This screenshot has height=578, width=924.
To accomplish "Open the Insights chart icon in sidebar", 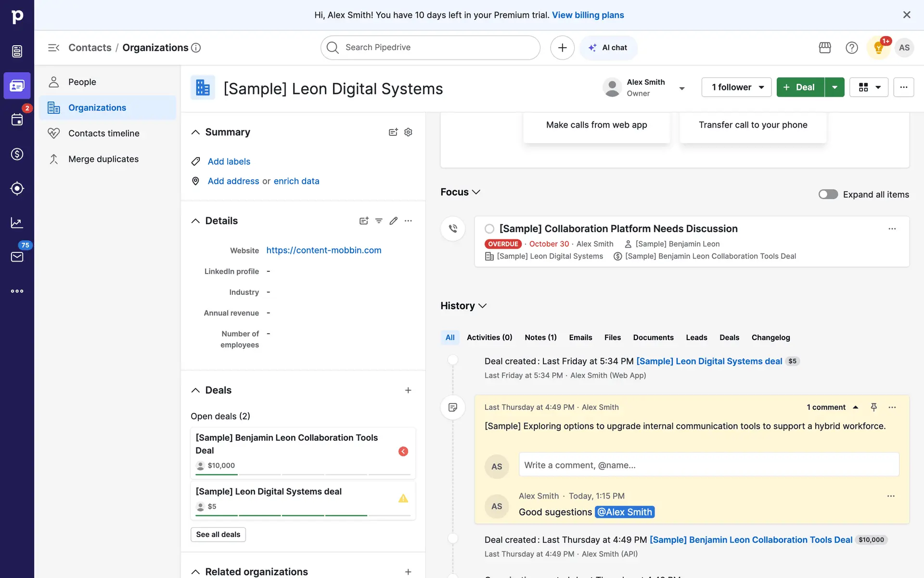I will 17,223.
